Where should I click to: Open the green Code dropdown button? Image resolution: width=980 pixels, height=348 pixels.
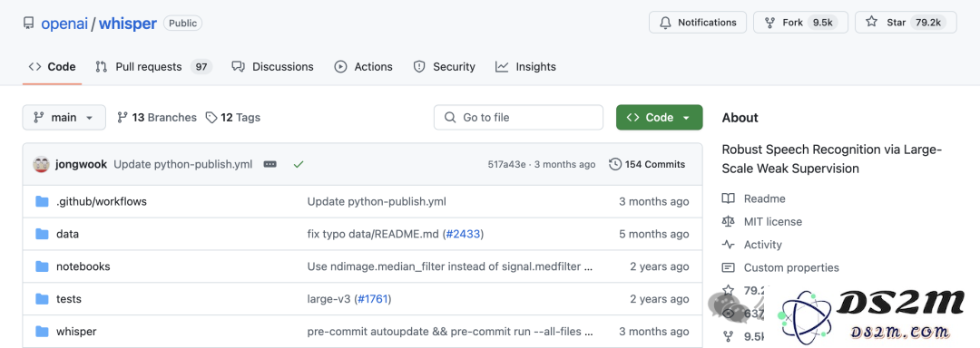click(659, 117)
